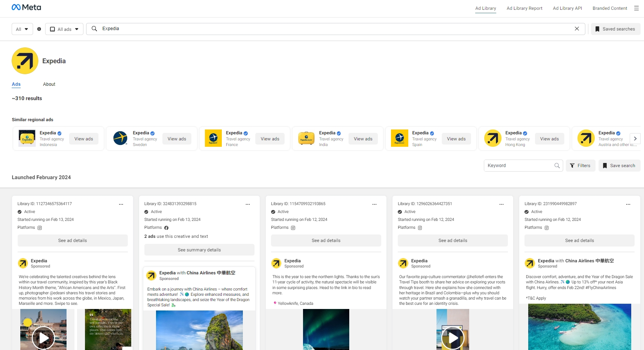644x350 pixels.
Task: Click the tropical island aerial ad image
Action: (x=579, y=327)
